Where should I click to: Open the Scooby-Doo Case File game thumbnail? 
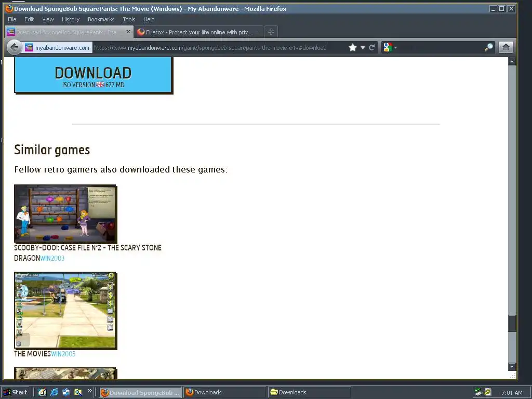click(x=65, y=214)
